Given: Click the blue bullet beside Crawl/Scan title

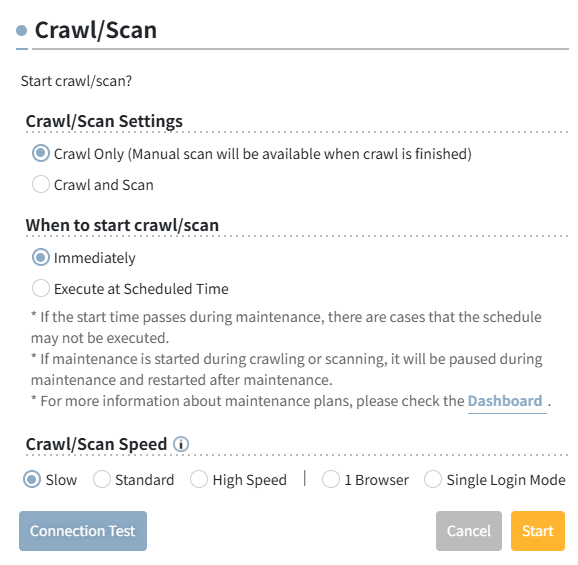Looking at the screenshot, I should (22, 31).
